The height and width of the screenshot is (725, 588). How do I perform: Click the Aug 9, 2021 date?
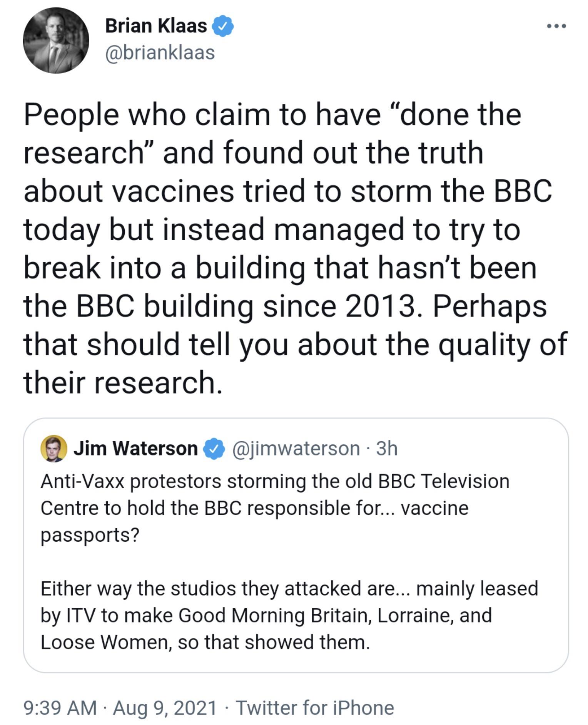click(x=165, y=708)
